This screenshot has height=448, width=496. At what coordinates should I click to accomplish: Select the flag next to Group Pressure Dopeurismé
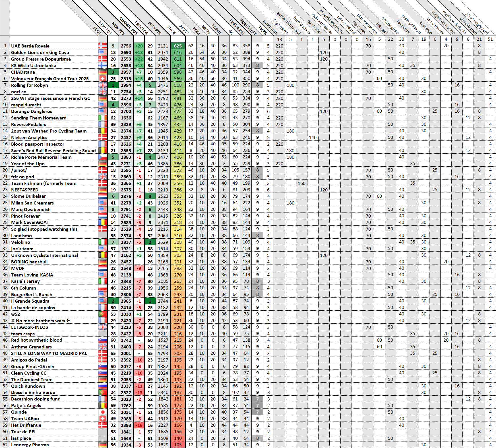point(103,59)
